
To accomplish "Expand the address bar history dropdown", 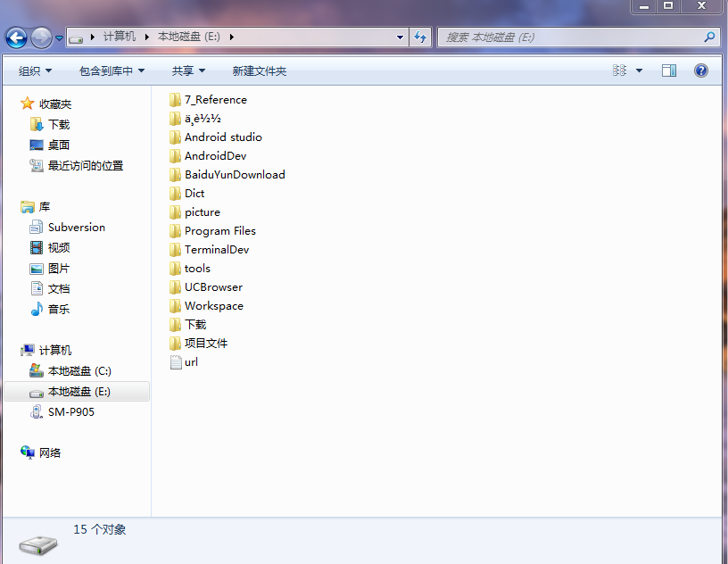I will (x=400, y=37).
